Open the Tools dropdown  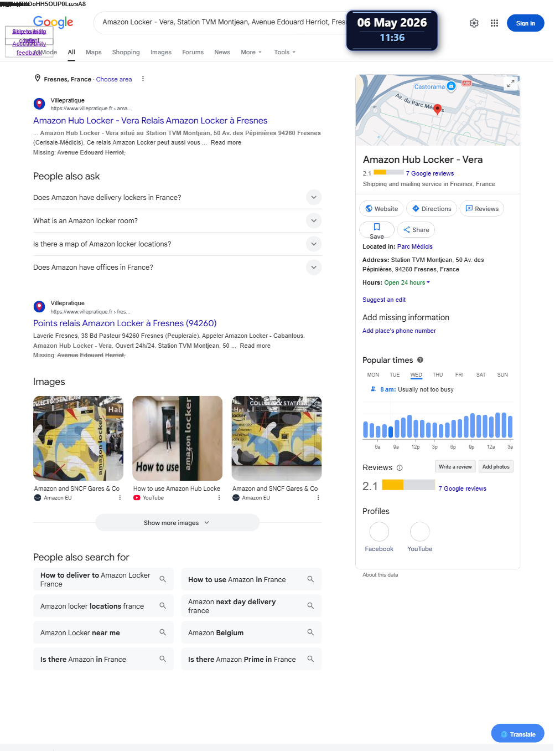click(x=285, y=52)
